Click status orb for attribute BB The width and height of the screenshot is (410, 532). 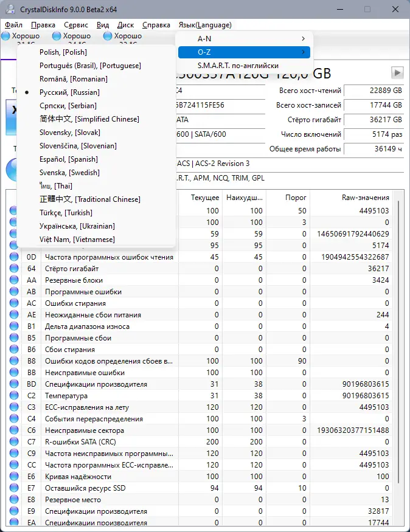(x=14, y=372)
